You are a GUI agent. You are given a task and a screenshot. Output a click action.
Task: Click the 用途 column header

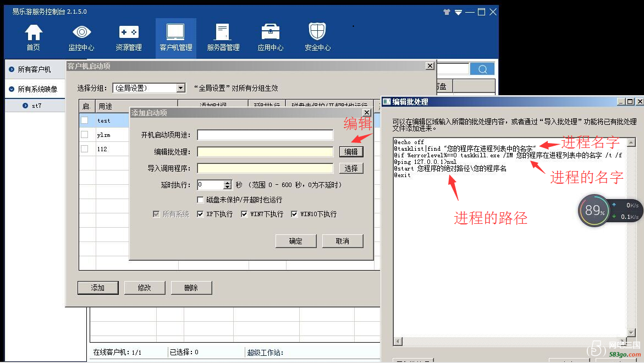pyautogui.click(x=136, y=106)
